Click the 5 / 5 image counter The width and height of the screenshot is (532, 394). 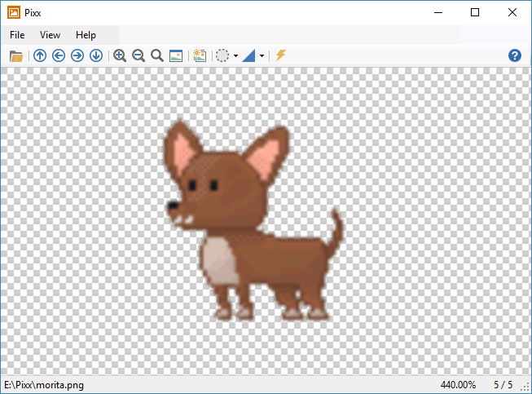click(503, 385)
